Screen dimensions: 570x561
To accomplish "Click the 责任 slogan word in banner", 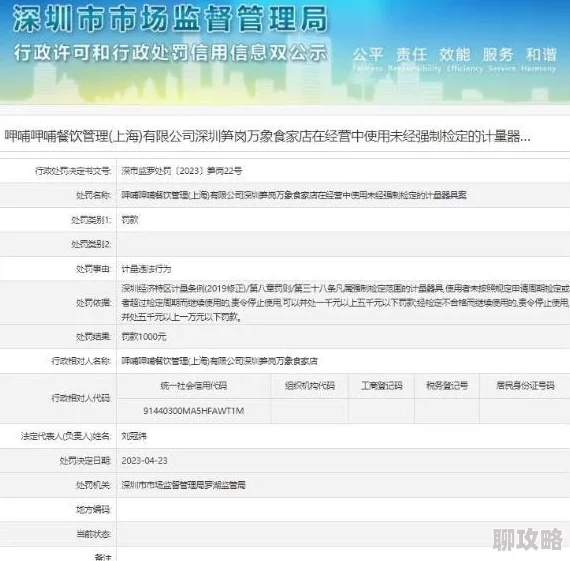I will (411, 55).
